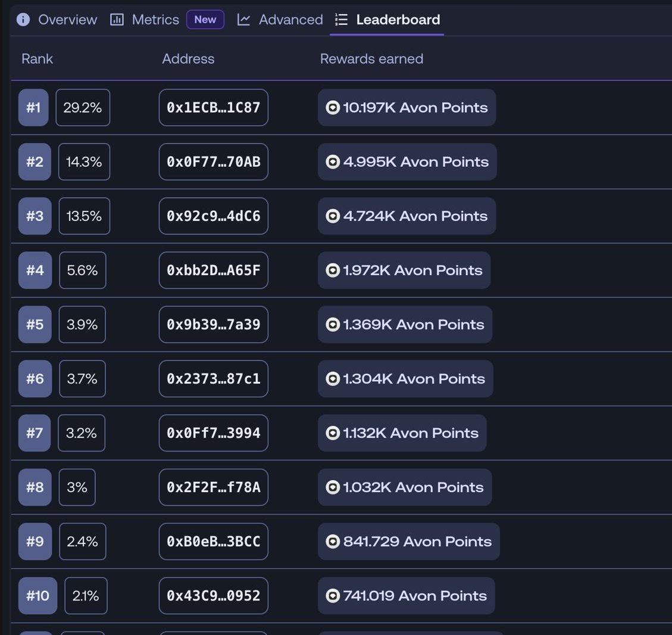672x635 pixels.
Task: Click the Avon token icon in row #9
Action: click(333, 541)
